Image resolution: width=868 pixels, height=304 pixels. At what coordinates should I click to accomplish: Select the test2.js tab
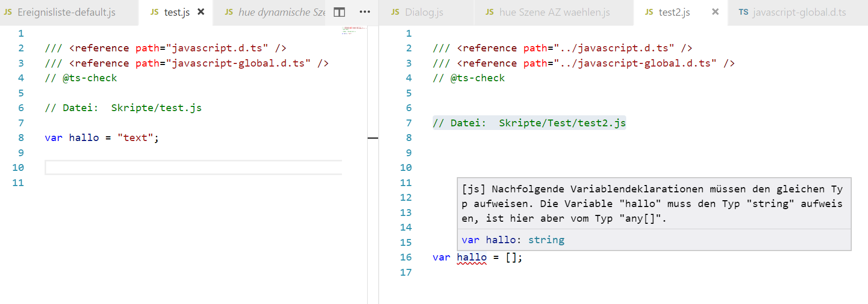[x=674, y=12]
